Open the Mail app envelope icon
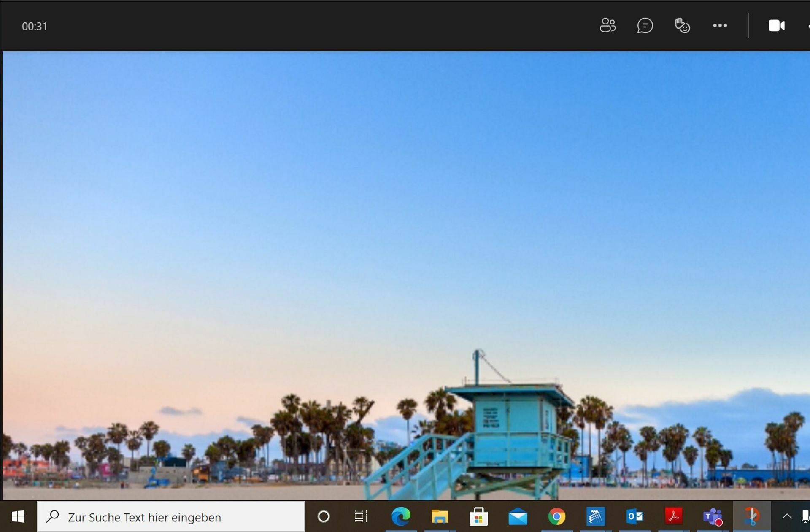Image resolution: width=810 pixels, height=532 pixels. (x=518, y=516)
